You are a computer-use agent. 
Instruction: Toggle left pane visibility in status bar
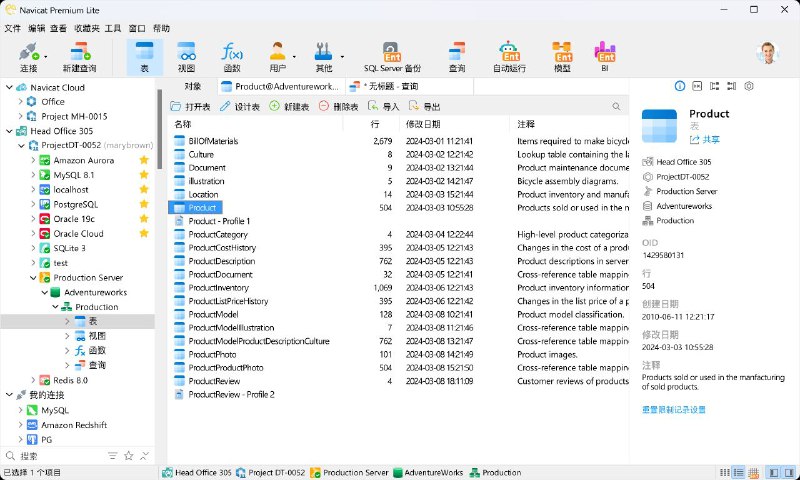(x=773, y=473)
